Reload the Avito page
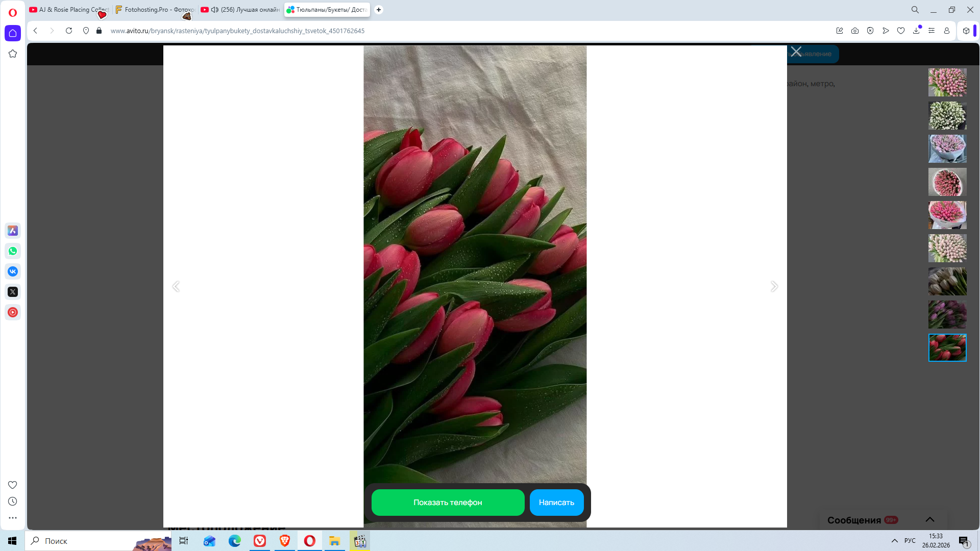Viewport: 980px width, 551px height. 69,31
